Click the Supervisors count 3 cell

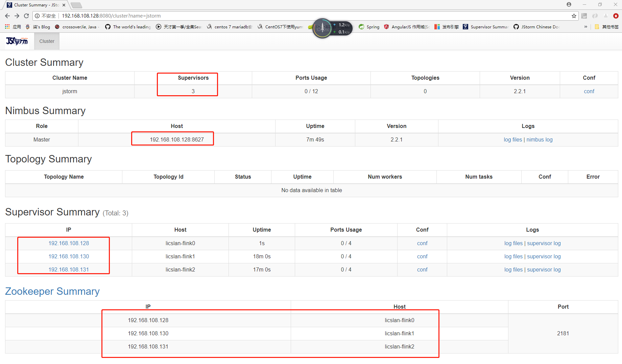193,91
